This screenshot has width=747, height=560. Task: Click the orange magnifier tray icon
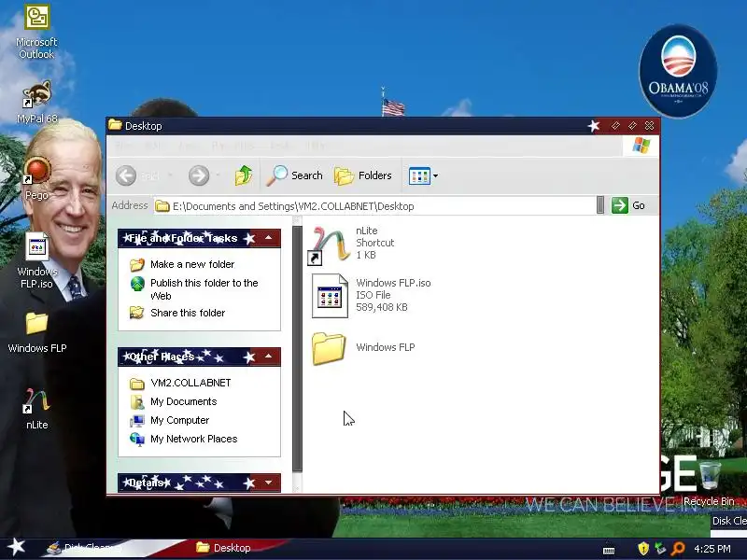coord(678,549)
